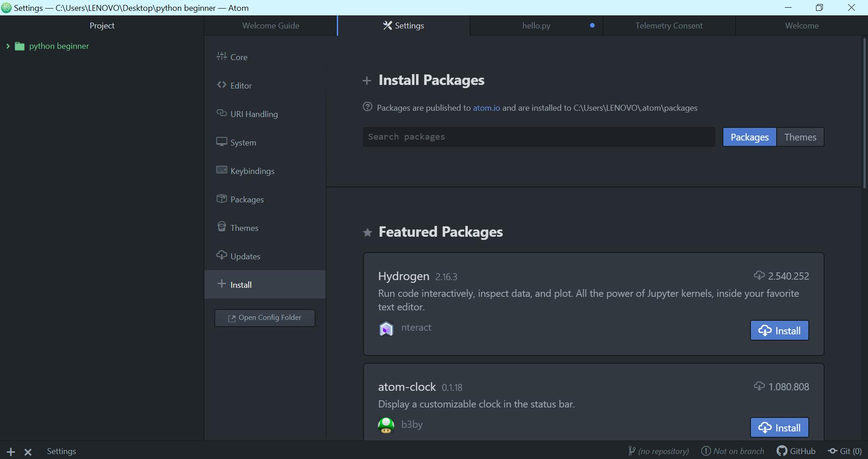
Task: Switch search to Themes toggle
Action: point(800,137)
